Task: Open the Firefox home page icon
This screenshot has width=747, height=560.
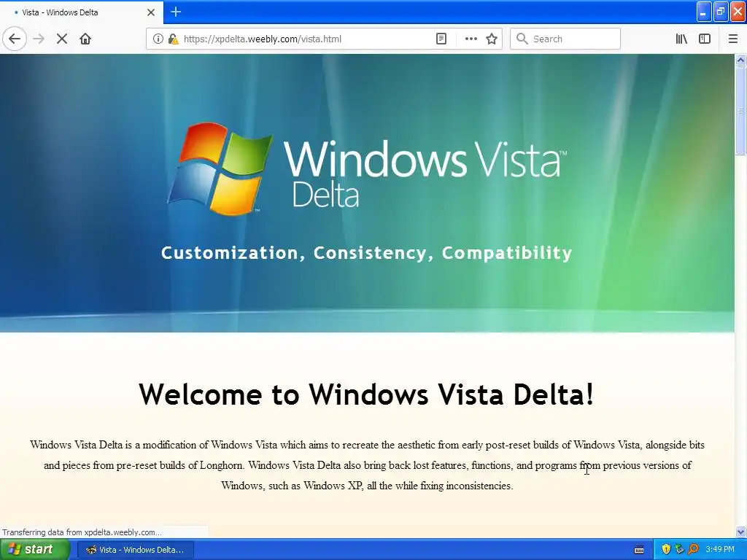Action: tap(85, 39)
